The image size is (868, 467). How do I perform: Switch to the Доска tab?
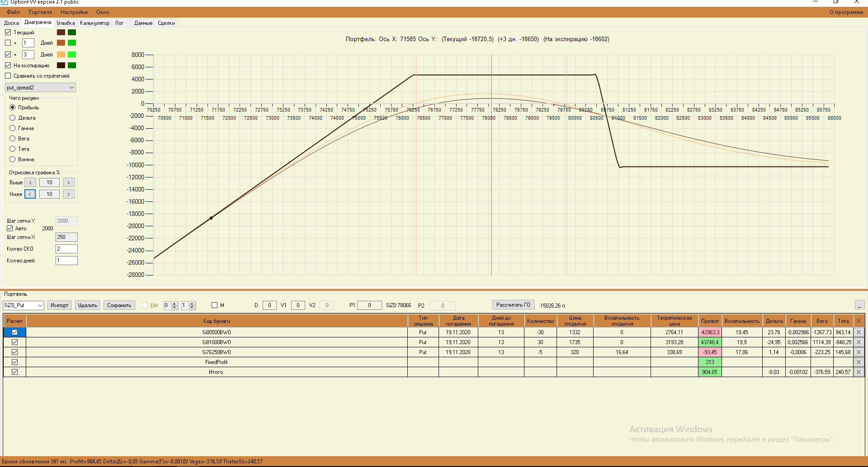pos(11,23)
